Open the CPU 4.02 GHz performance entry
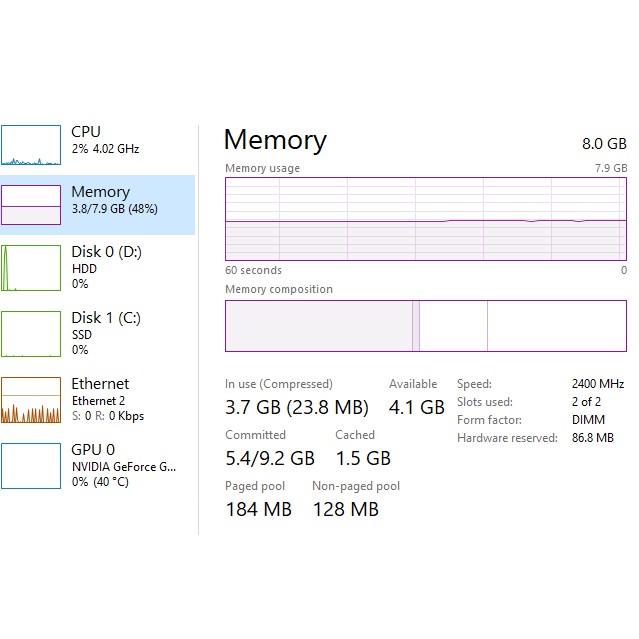Screen dimensions: 639x639 pyautogui.click(x=105, y=140)
